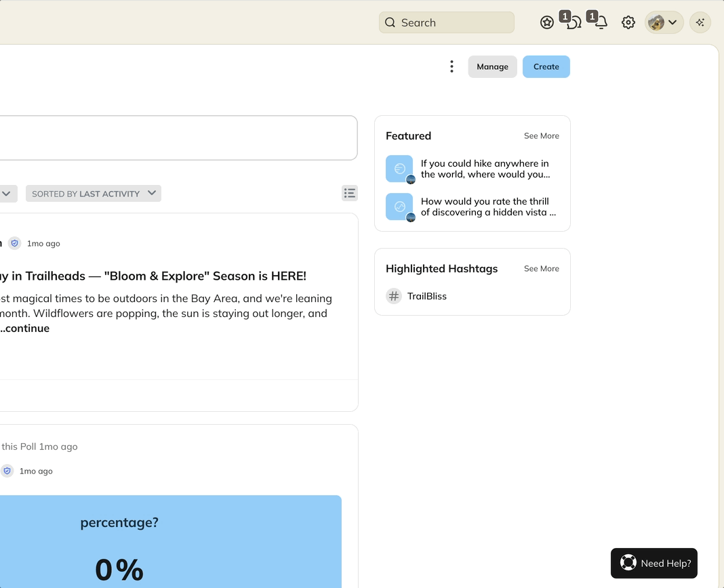Viewport: 724px width, 588px height.
Task: Click See More in Highlighted Hashtags
Action: pos(541,269)
